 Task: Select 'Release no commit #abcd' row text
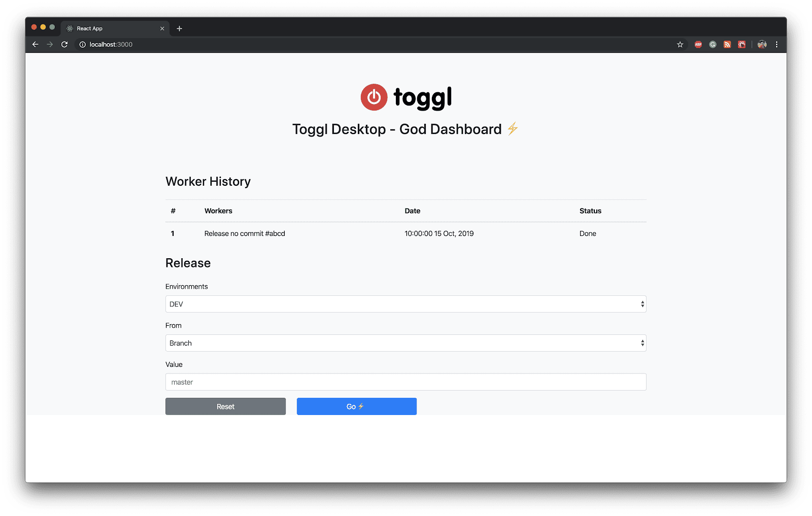[245, 234]
